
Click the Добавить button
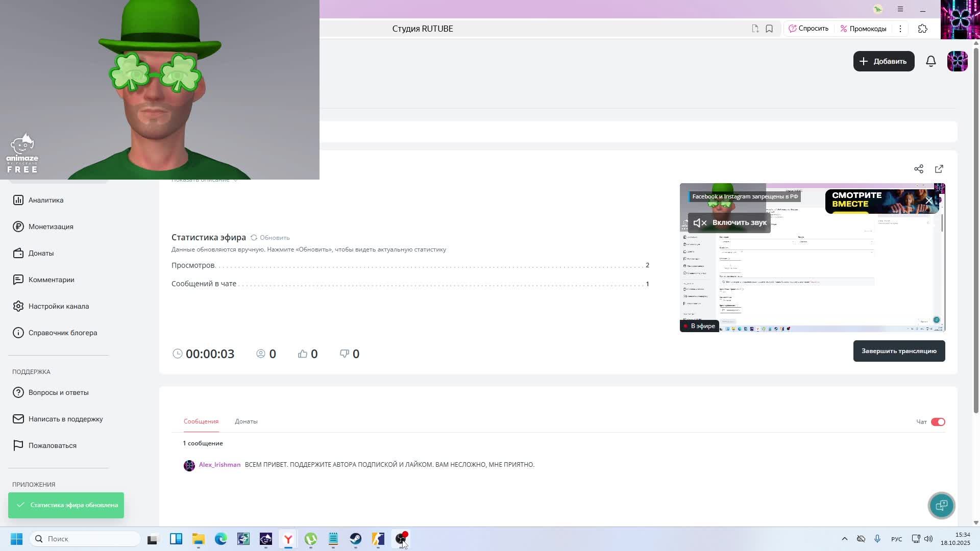pyautogui.click(x=883, y=61)
